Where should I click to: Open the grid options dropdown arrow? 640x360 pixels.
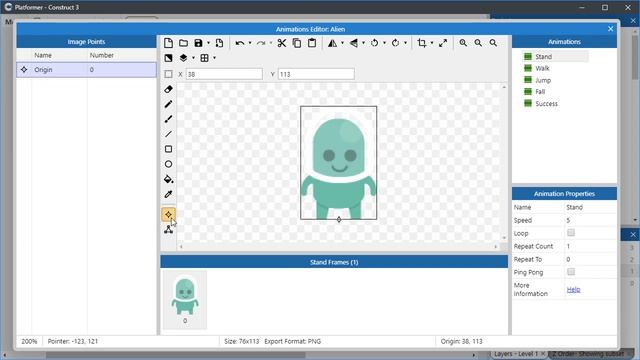(215, 58)
